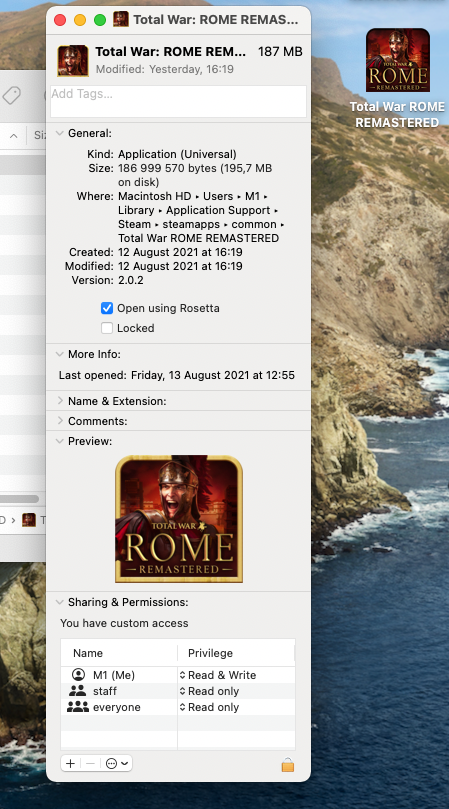
Task: Change privilege for M1 (Me) Read & Write
Action: point(218,675)
